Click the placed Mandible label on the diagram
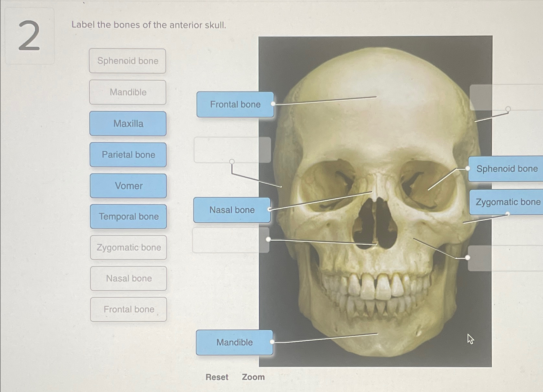 (x=235, y=342)
